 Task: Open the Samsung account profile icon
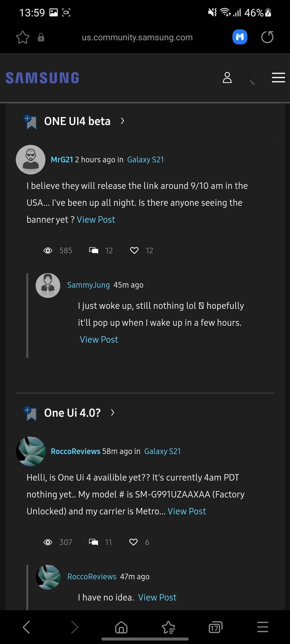227,78
